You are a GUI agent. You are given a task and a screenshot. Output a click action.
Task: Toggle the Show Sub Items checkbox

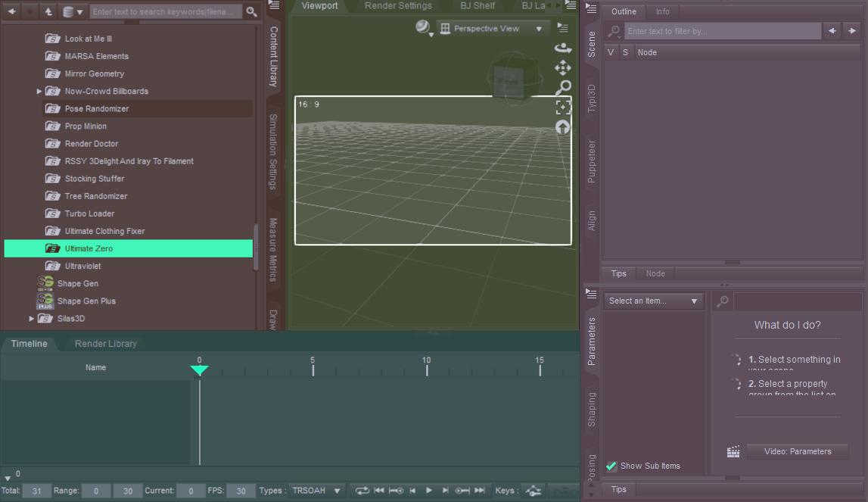(611, 466)
